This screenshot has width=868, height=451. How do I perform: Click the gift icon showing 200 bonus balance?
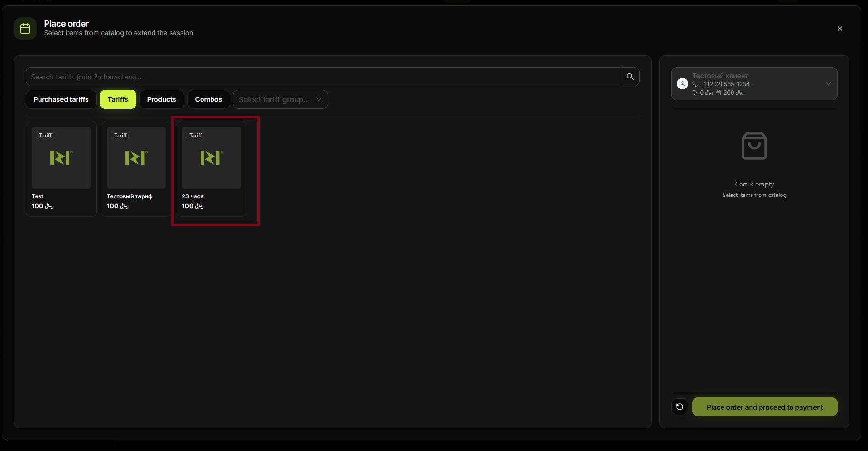tap(718, 93)
